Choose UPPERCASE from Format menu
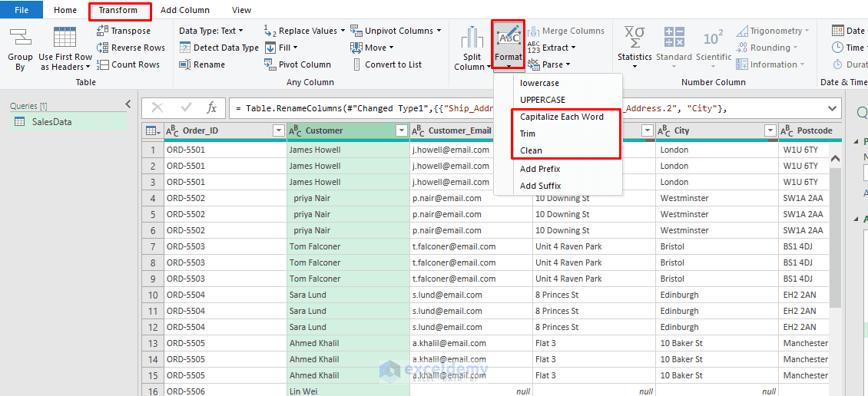The height and width of the screenshot is (396, 868). (558, 100)
